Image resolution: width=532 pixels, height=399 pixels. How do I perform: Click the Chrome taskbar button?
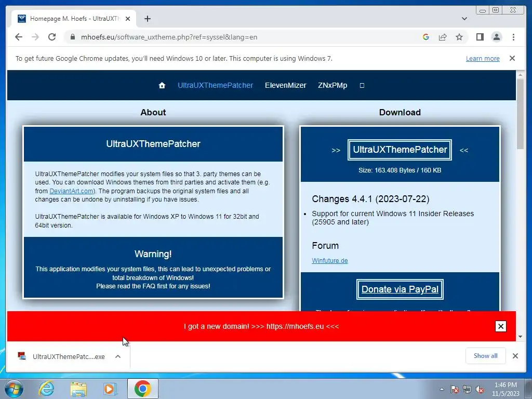pos(143,389)
